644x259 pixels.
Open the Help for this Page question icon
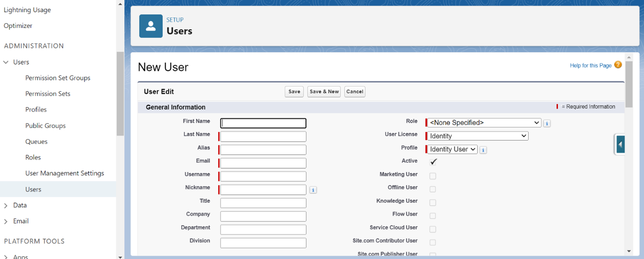tap(618, 65)
